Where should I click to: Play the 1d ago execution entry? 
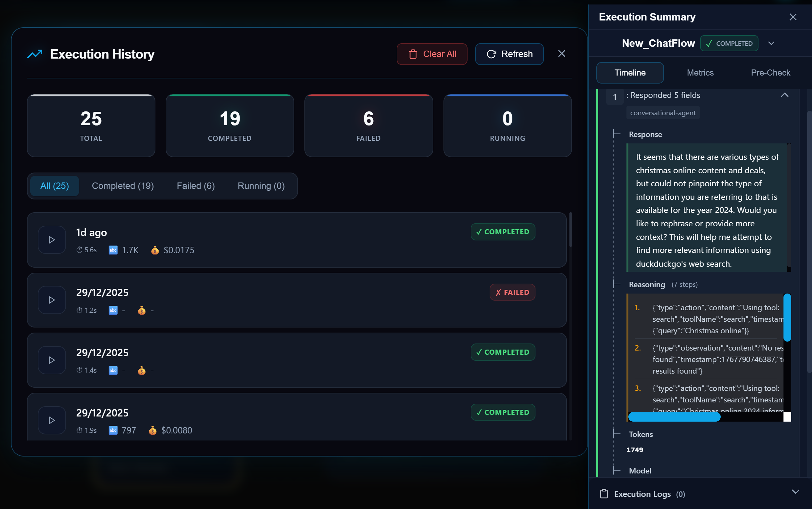tap(52, 240)
